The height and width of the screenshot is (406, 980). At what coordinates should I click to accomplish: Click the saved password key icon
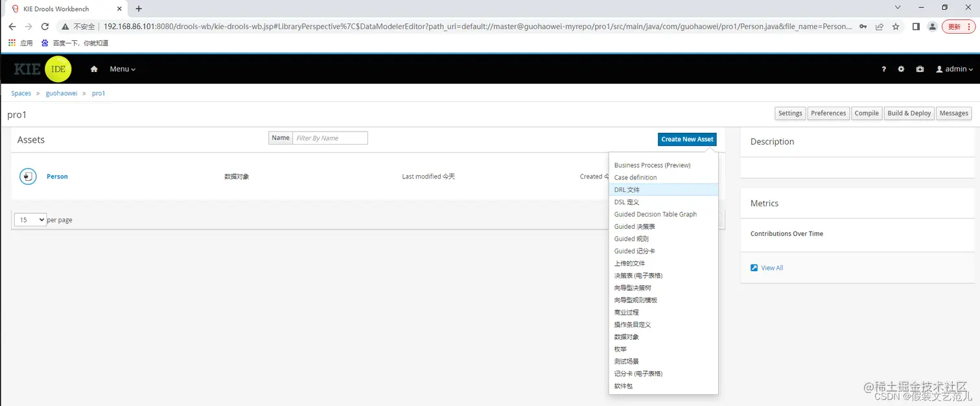[863, 27]
